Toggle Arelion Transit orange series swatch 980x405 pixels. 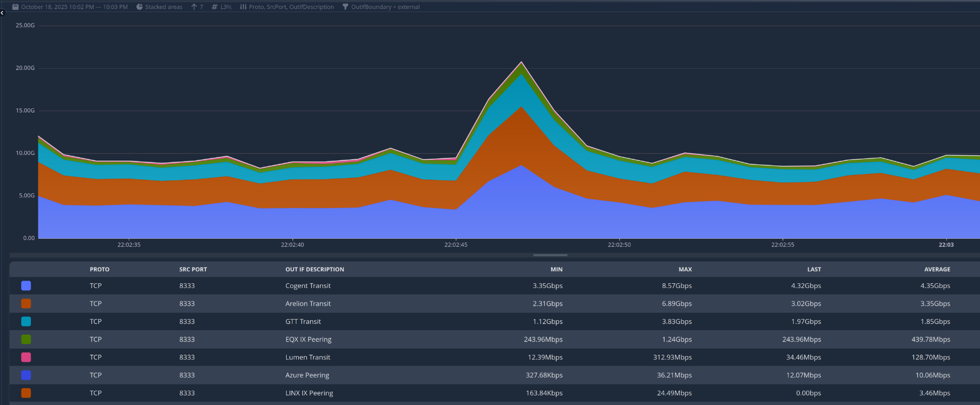coord(26,303)
